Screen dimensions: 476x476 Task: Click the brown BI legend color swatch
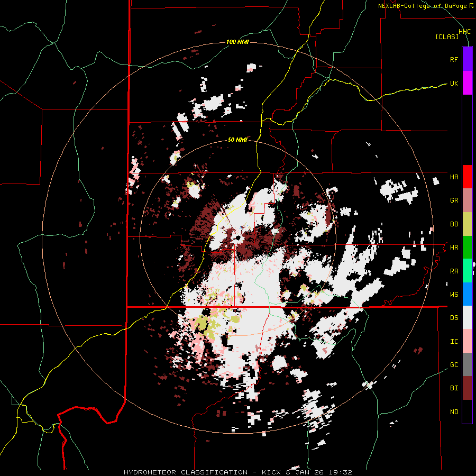(x=467, y=388)
